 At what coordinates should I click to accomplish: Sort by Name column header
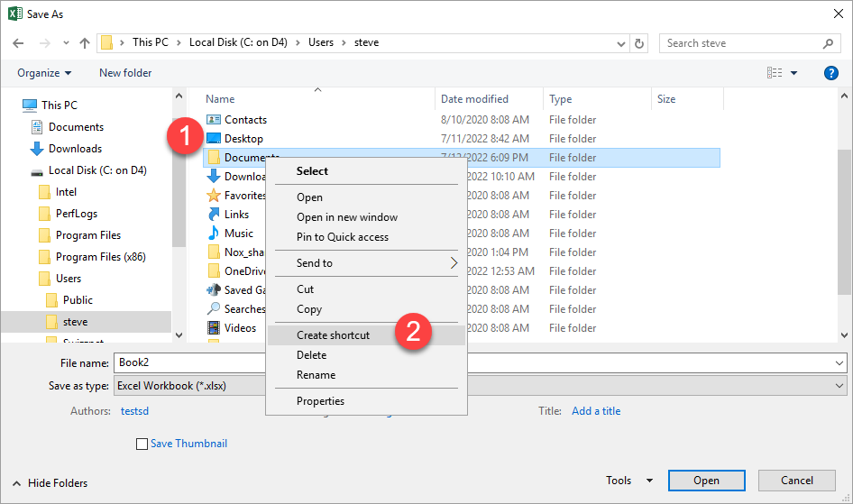[220, 99]
